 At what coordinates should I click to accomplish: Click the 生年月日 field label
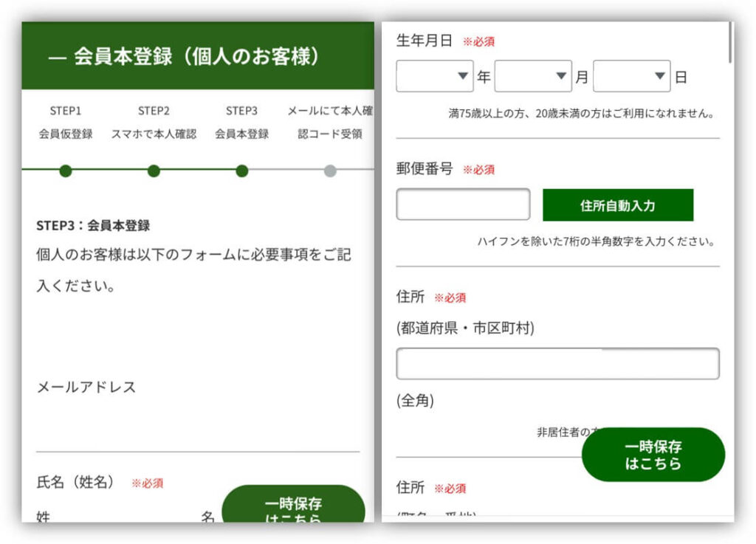point(424,41)
